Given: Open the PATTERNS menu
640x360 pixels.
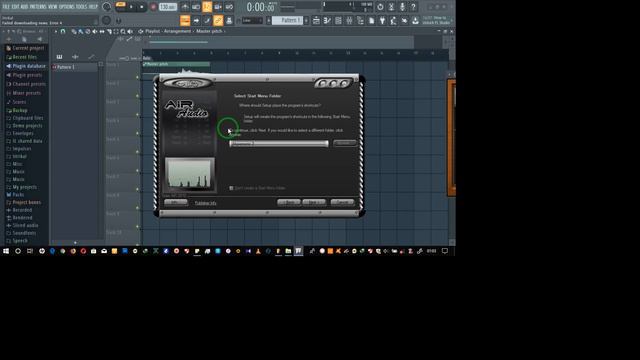Looking at the screenshot, I should [38, 7].
